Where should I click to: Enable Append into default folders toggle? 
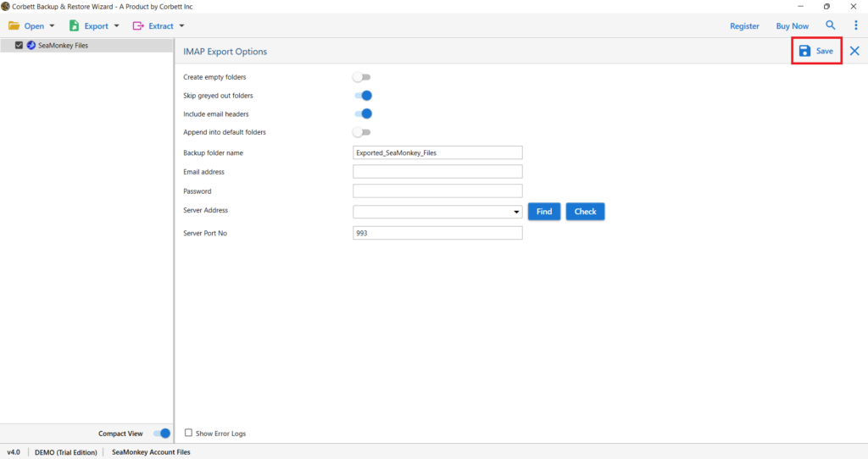click(x=362, y=132)
